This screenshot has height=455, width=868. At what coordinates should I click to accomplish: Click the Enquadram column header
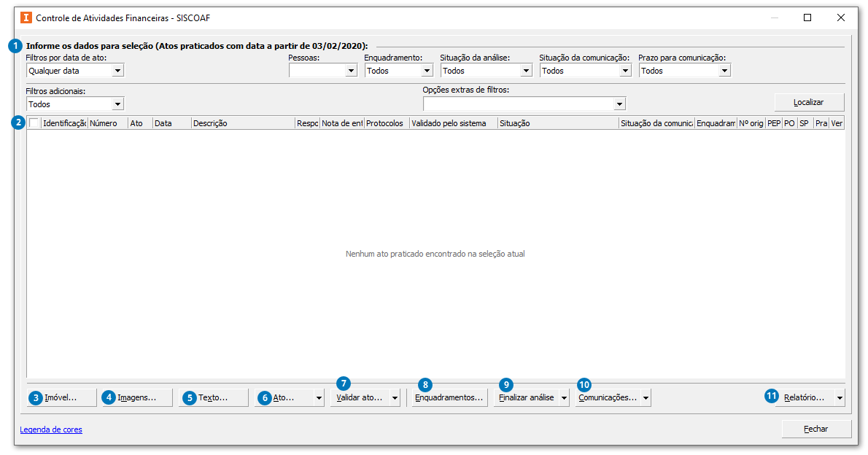(x=716, y=123)
